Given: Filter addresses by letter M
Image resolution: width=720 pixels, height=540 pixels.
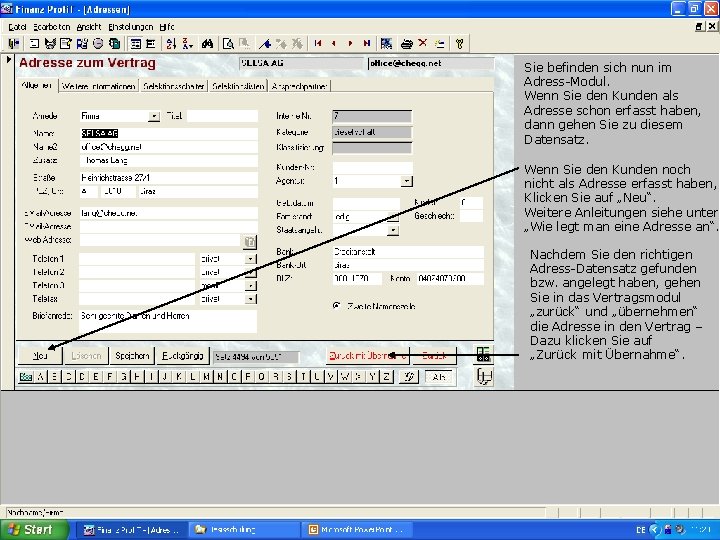Looking at the screenshot, I should click(x=206, y=377).
